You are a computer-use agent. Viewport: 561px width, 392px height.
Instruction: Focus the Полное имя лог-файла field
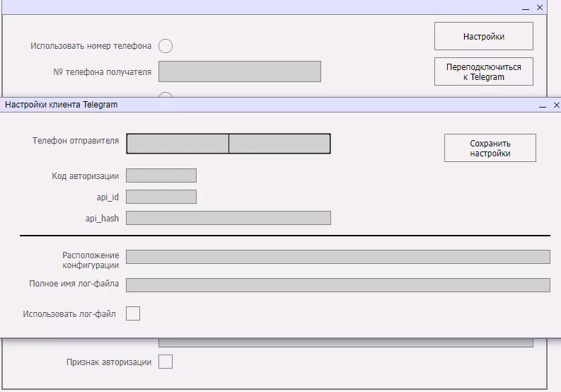[337, 285]
